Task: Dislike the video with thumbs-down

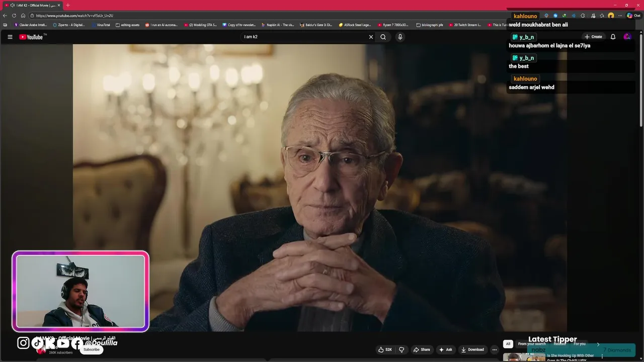Action: click(401, 349)
